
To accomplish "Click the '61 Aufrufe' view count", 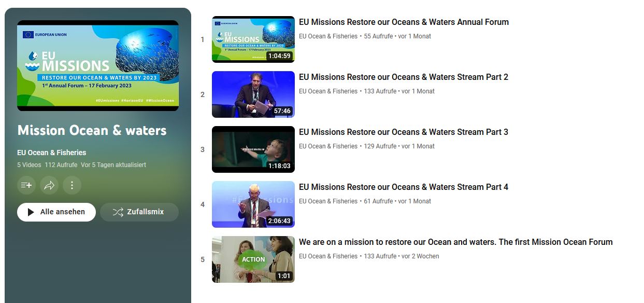I will point(379,201).
